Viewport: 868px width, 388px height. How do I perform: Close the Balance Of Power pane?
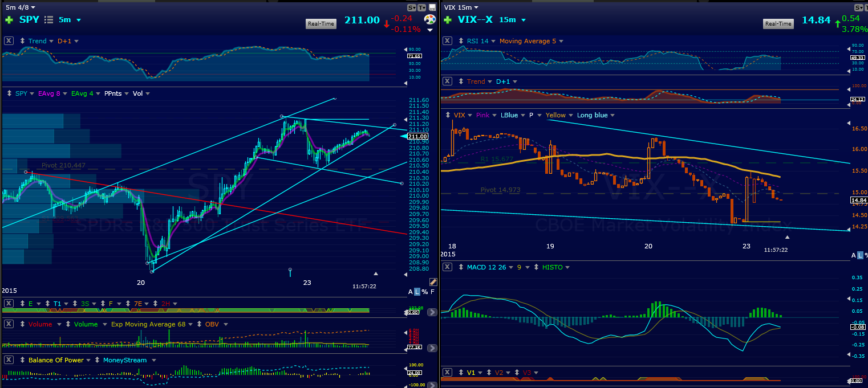[x=9, y=360]
